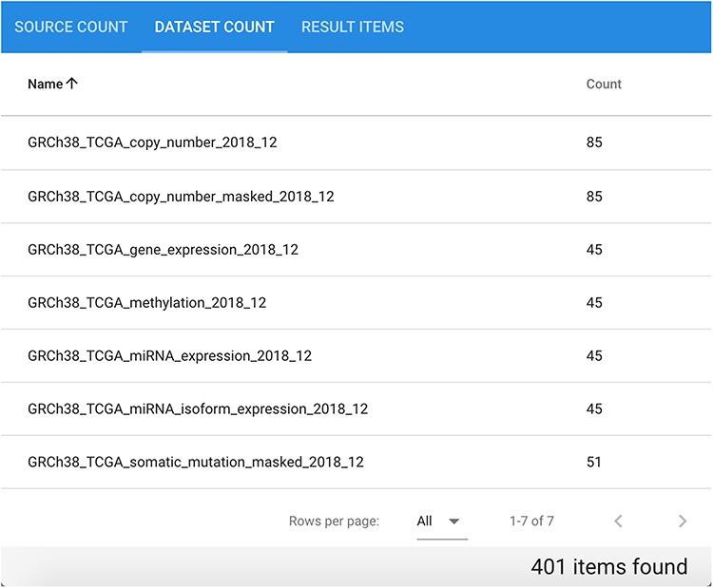Screen dimensions: 713x588
Task: Switch to the SOURCE COUNT tab
Action: 71,27
